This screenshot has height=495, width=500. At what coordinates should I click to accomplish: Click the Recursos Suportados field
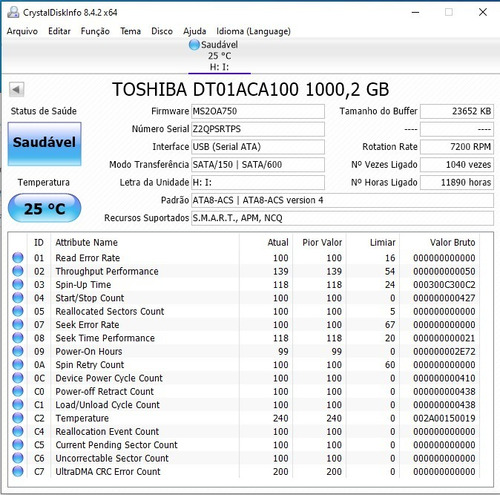(x=342, y=218)
